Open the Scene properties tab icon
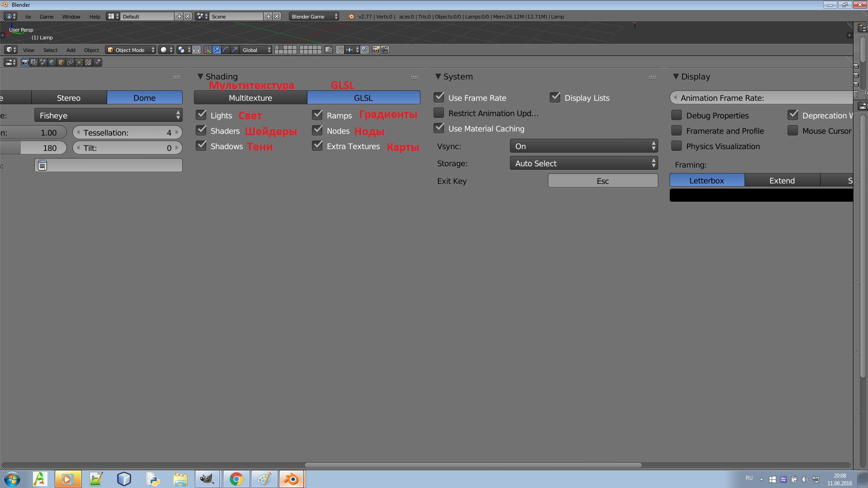The image size is (868, 488). [x=43, y=62]
